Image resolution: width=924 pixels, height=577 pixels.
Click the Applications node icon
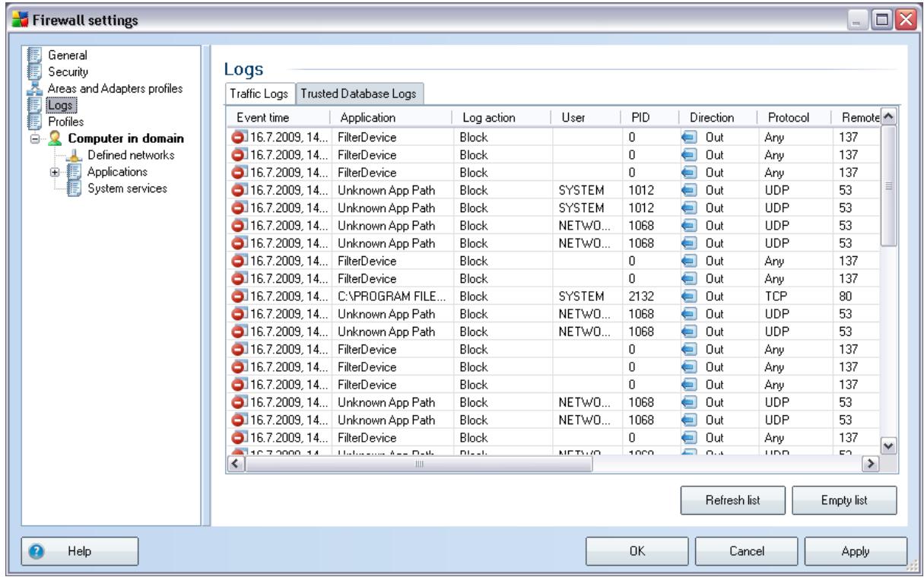[x=75, y=172]
